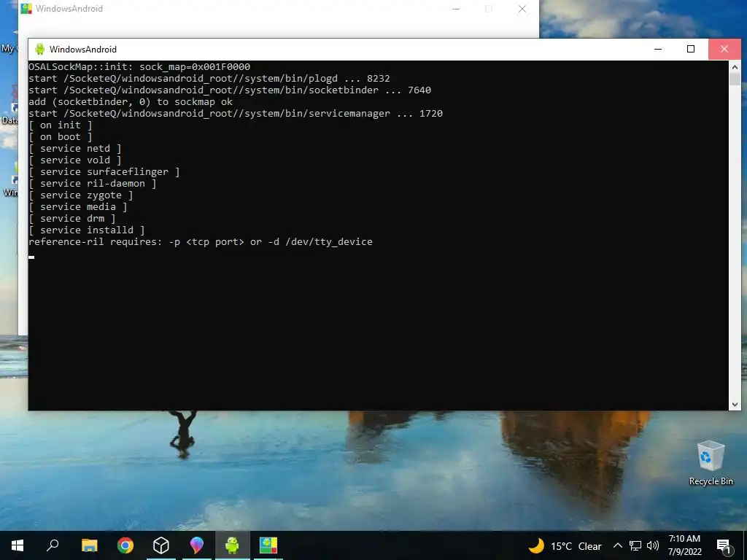This screenshot has height=560, width=747.
Task: Select the green Android robot taskbar icon
Action: click(x=232, y=545)
